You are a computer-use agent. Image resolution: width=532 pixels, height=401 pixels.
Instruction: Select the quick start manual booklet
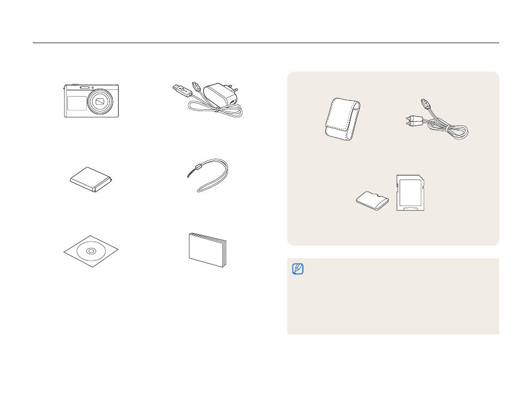point(208,250)
